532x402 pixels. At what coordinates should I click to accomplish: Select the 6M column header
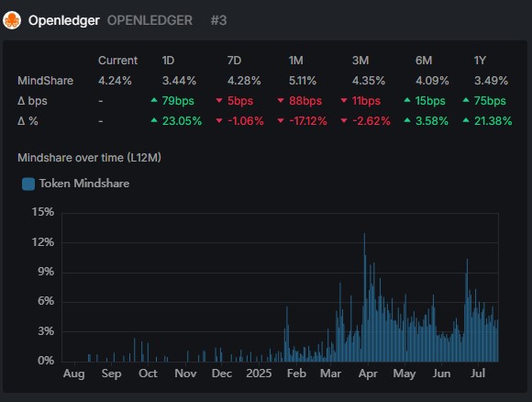[x=424, y=61]
